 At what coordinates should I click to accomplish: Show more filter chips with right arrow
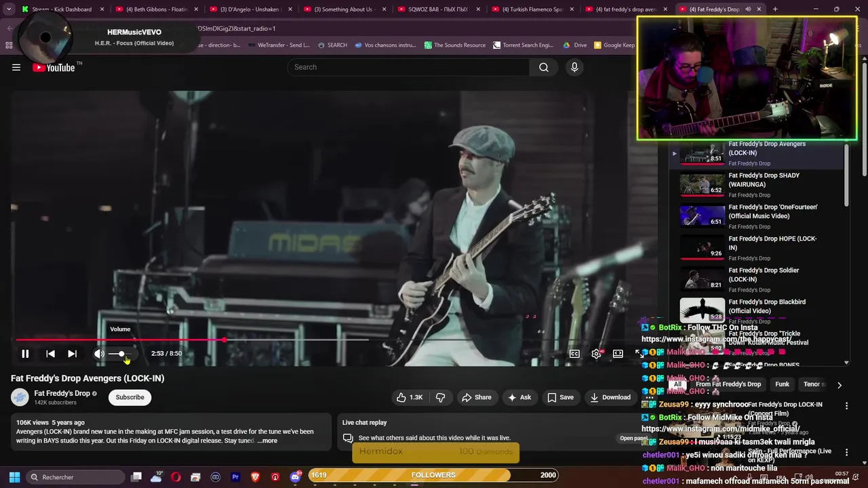click(839, 385)
